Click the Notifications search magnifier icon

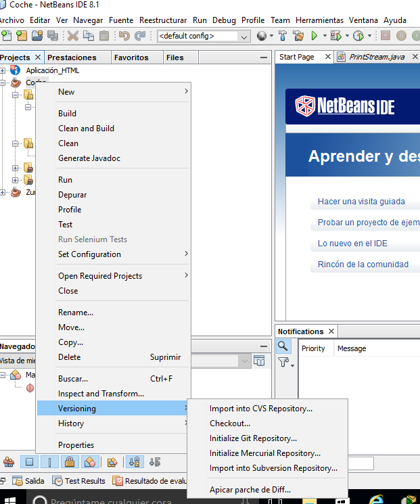283,347
